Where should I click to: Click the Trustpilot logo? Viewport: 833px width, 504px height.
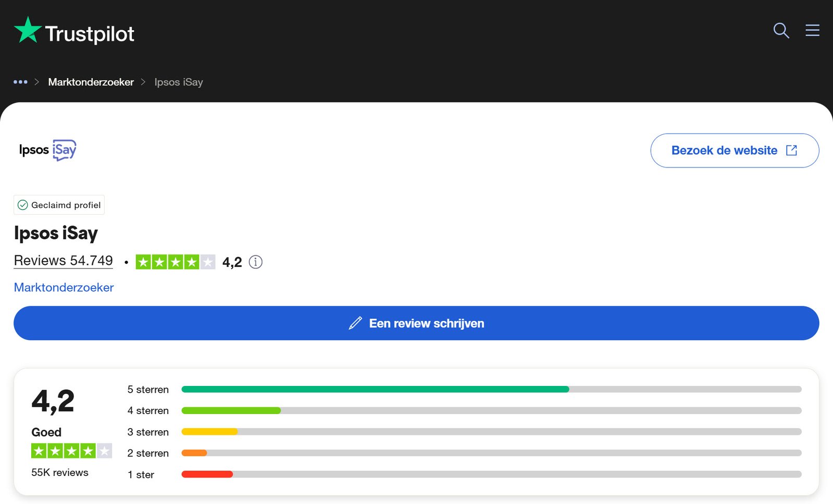(x=74, y=32)
